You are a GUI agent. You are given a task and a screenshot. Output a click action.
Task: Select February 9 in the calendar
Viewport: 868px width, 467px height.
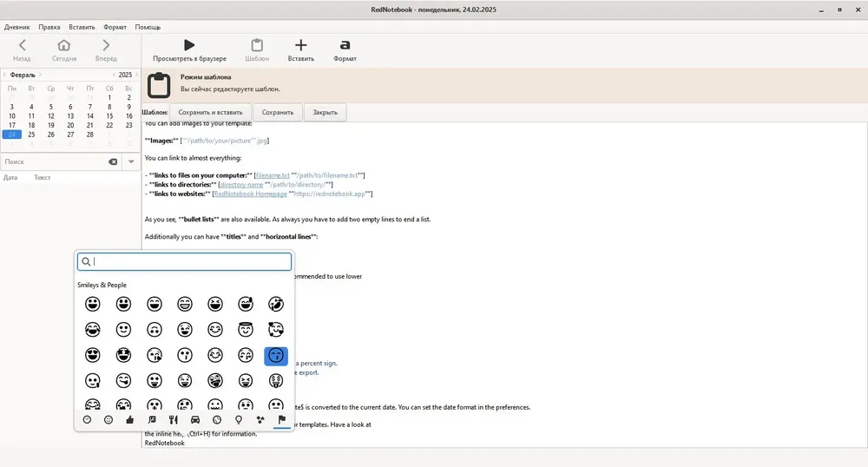pyautogui.click(x=129, y=108)
